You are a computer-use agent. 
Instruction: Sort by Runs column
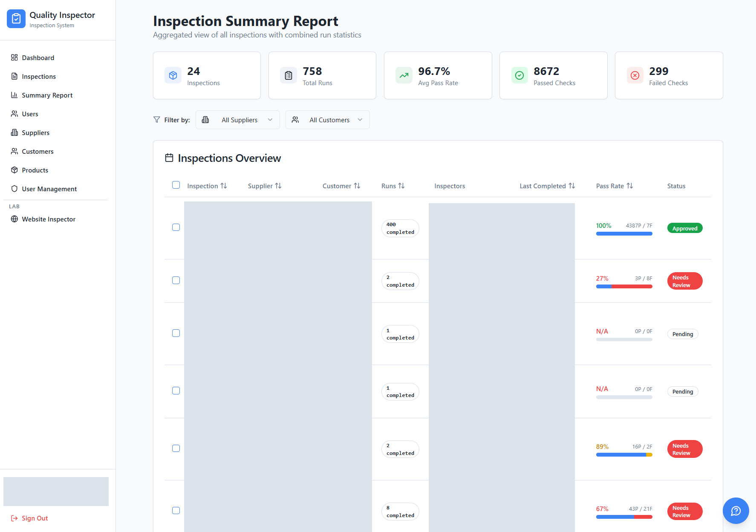tap(393, 186)
